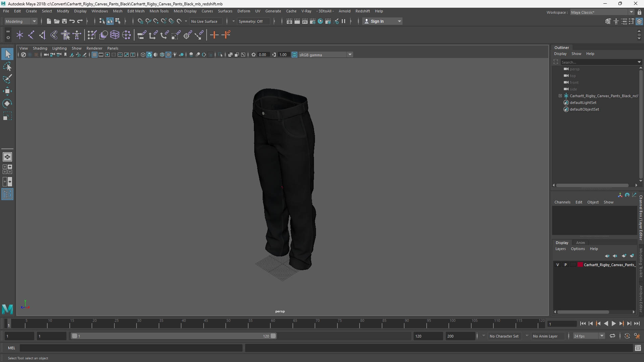This screenshot has height=362, width=644.
Task: Click the No Live Surface field
Action: pyautogui.click(x=206, y=21)
